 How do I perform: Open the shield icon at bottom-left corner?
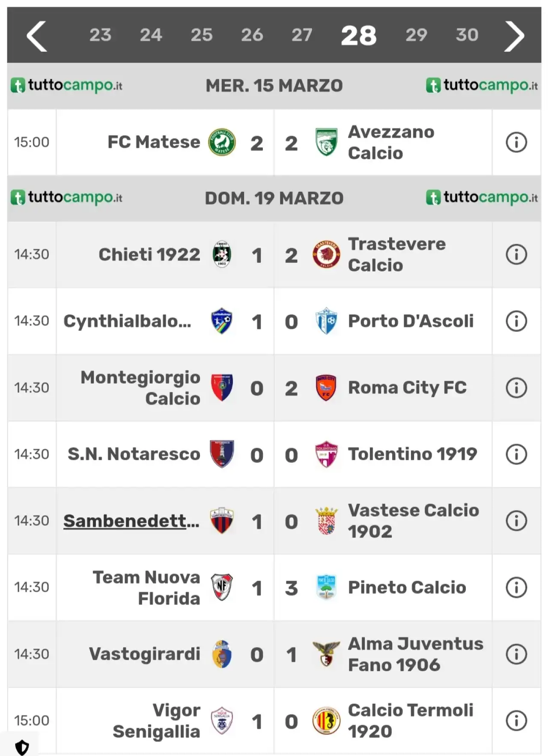point(22,747)
